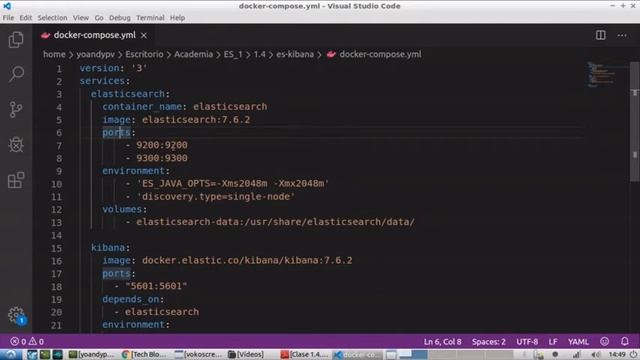Switch to 'Tech Blo...' Chrome taskbar item
This screenshot has width=640, height=360.
point(144,354)
